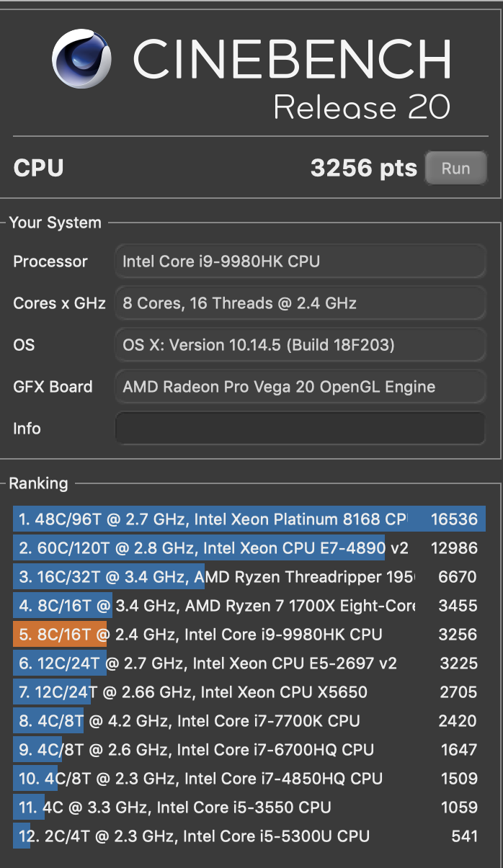The width and height of the screenshot is (503, 868).
Task: Click the CPU label heading
Action: coord(37,167)
